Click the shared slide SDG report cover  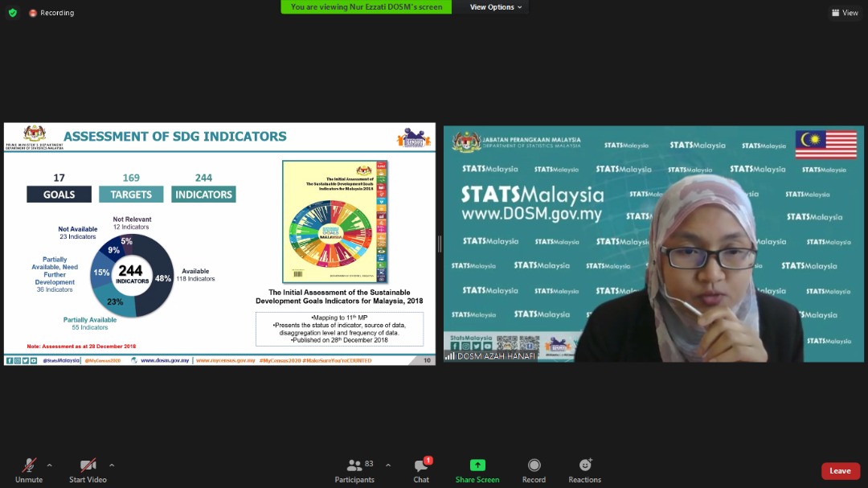point(335,222)
